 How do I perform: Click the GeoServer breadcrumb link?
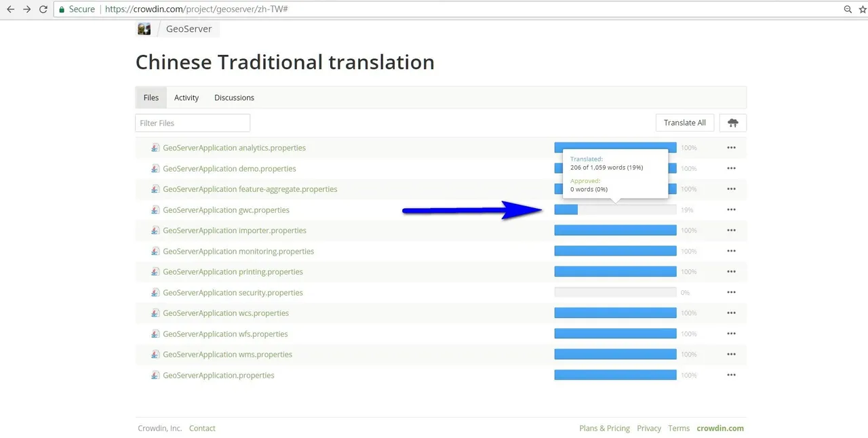(189, 28)
